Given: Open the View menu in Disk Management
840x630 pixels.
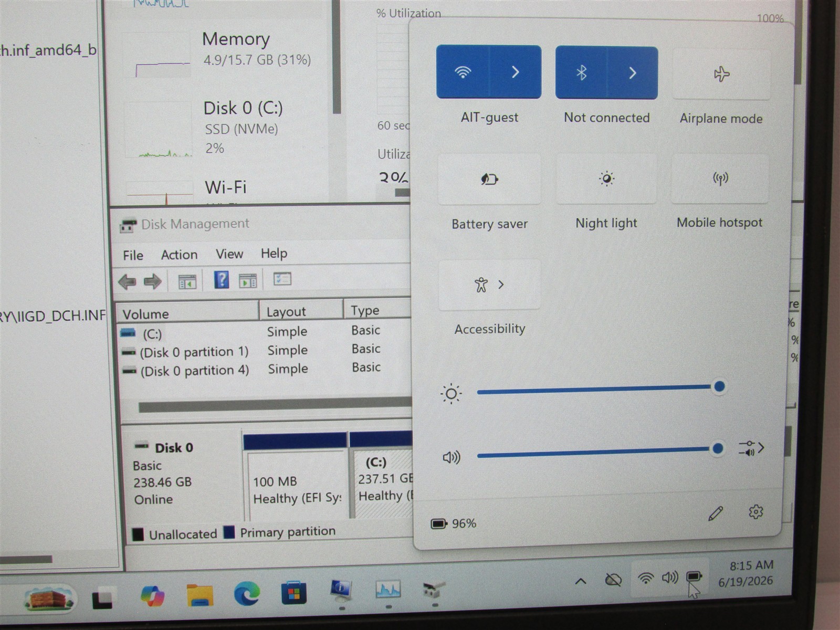Looking at the screenshot, I should tap(229, 254).
